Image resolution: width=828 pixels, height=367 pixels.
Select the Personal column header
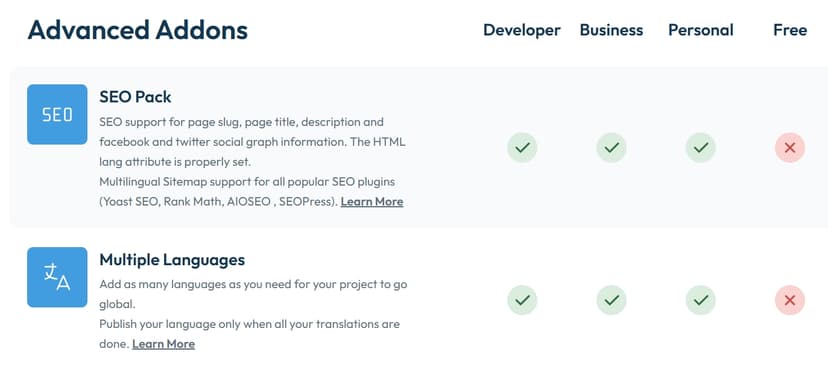click(701, 30)
